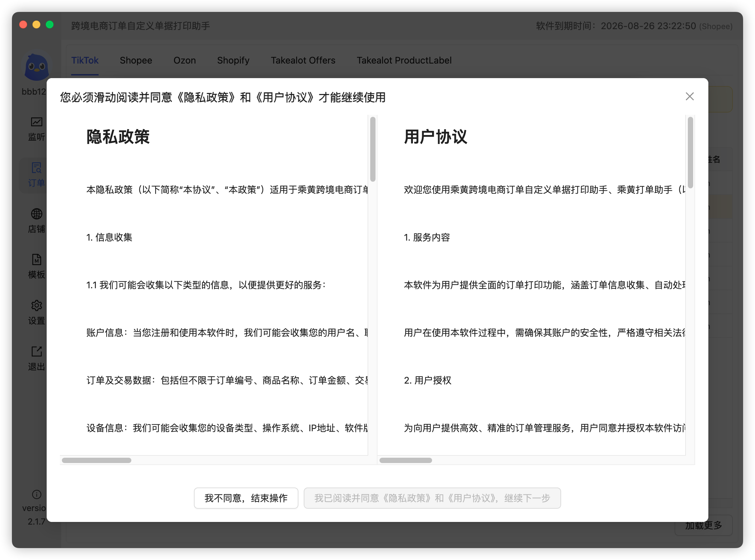Click the line starting "账户信息："
The image size is (755, 560).
point(227,333)
